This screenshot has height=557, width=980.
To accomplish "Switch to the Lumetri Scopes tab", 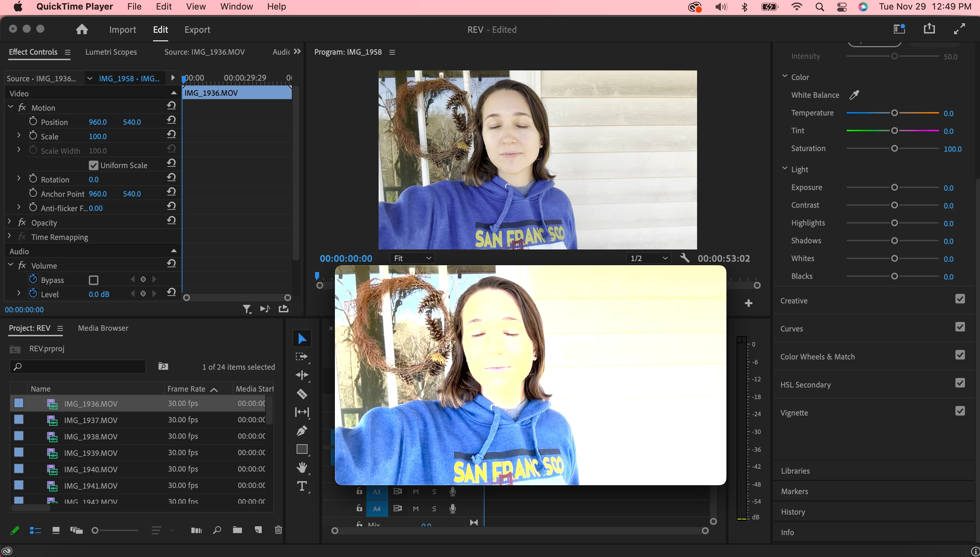I will (111, 52).
